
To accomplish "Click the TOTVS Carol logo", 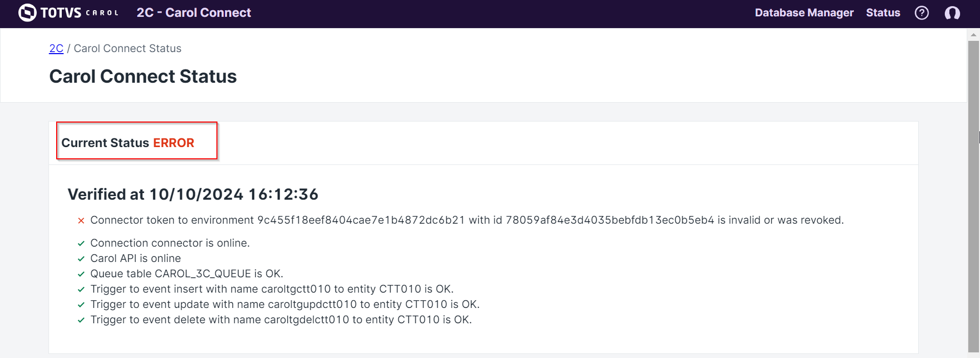I will pyautogui.click(x=68, y=13).
